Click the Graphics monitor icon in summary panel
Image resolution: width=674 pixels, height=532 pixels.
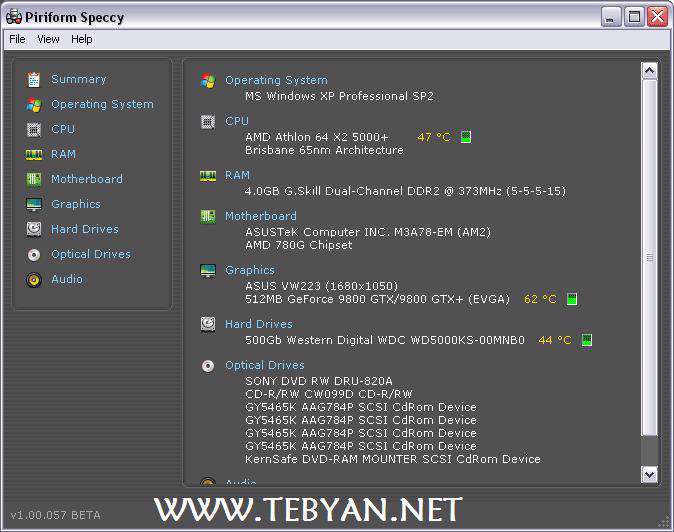pyautogui.click(x=208, y=271)
